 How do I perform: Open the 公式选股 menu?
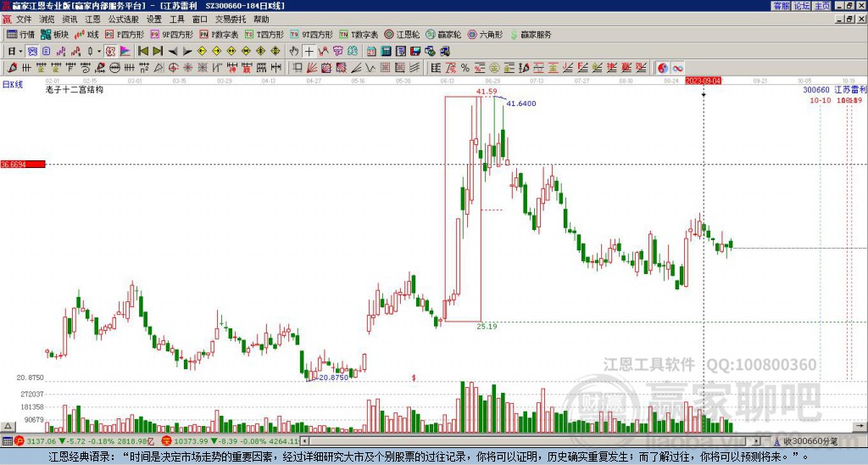coord(124,20)
